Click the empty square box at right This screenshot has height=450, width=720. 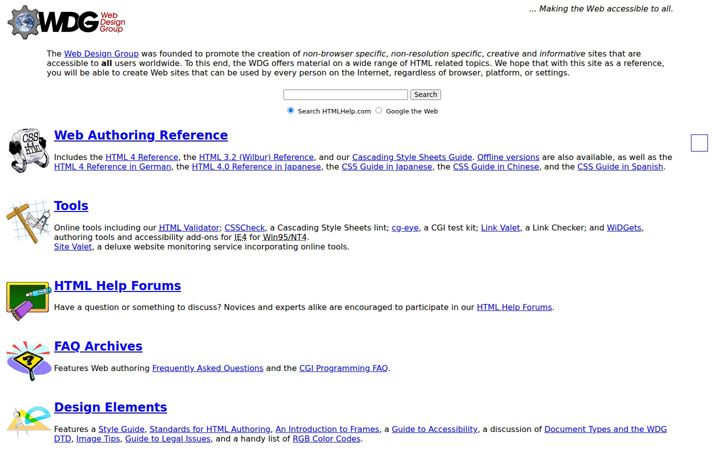coord(699,143)
